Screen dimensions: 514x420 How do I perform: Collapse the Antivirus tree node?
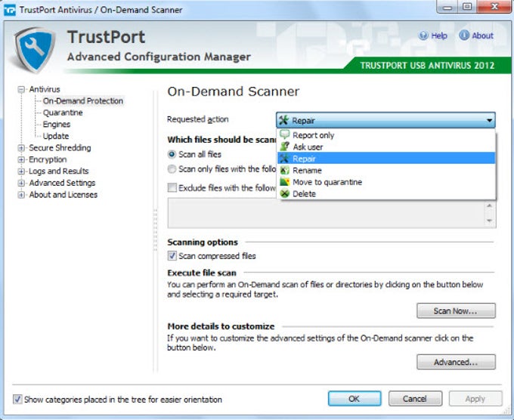(21, 89)
